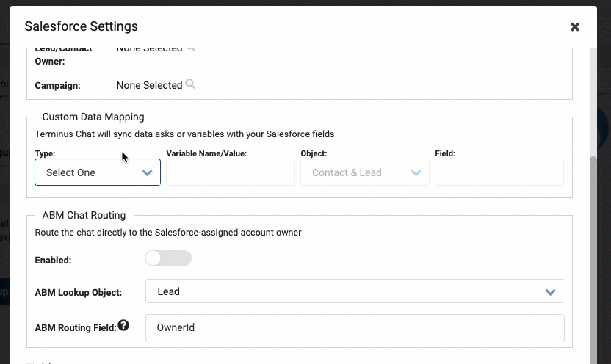The height and width of the screenshot is (364, 611).
Task: Click the dialog's vertical scrollbar thumb
Action: point(593,259)
